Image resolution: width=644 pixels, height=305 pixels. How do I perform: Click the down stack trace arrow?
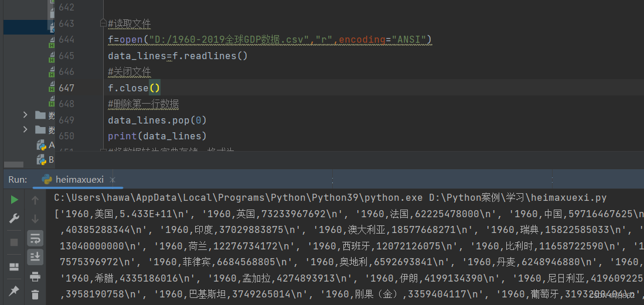(x=35, y=218)
